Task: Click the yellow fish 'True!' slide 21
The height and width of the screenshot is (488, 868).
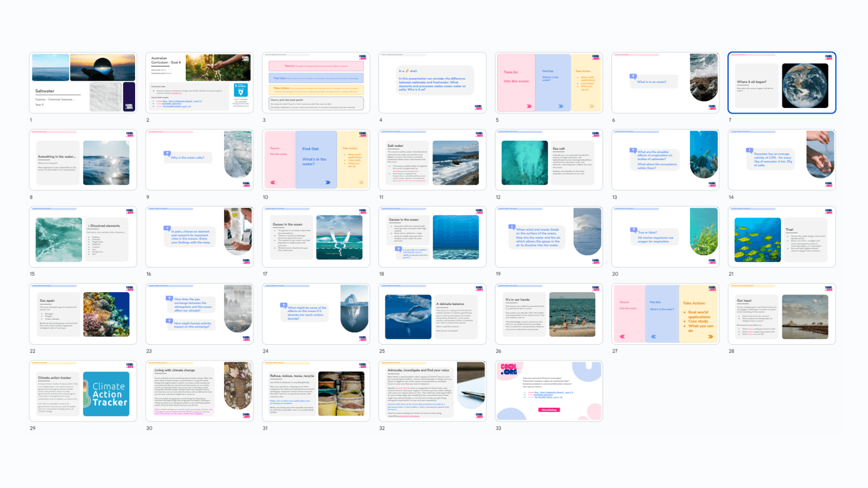Action: 782,237
